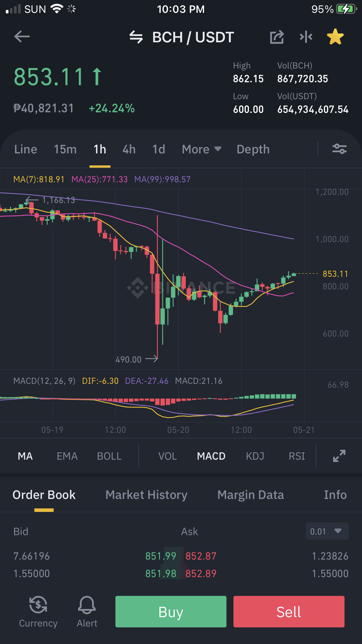Screen dimensions: 362x644
Task: Toggle the MACD indicator on
Action: point(211,456)
